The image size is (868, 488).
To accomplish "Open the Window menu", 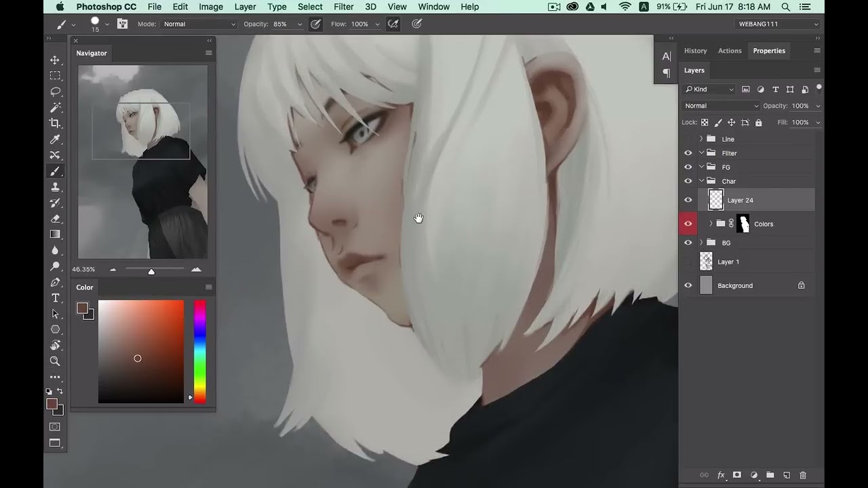I will coord(433,7).
